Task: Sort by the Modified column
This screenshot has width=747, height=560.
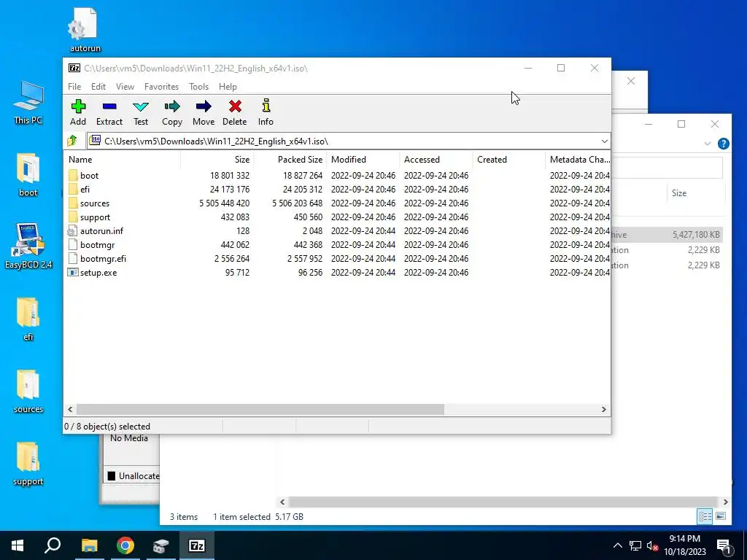Action: tap(363, 160)
